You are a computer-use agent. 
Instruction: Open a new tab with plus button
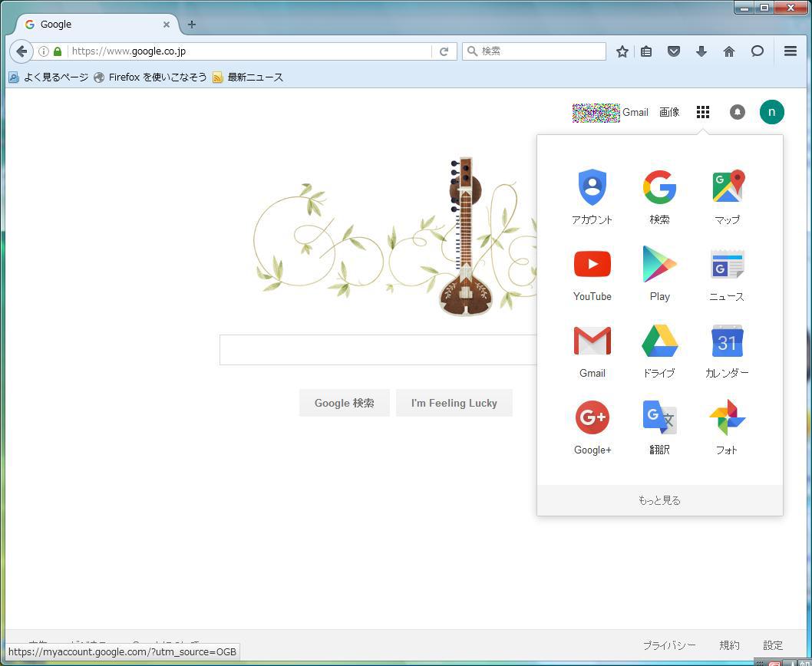point(192,25)
